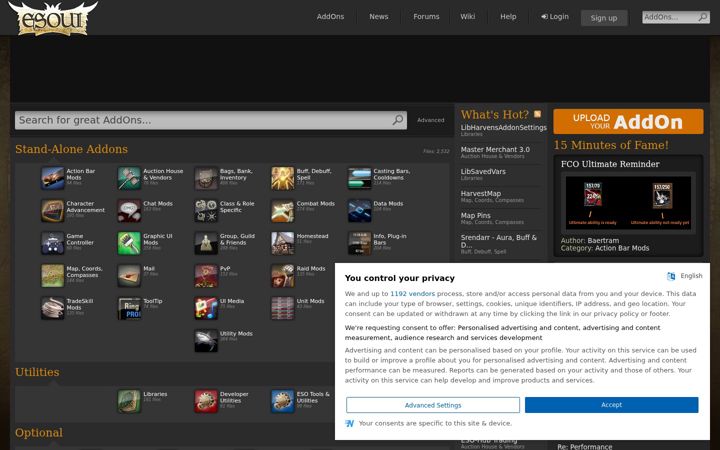Open the Developer Utilities gear icon
This screenshot has width=720, height=450.
(x=206, y=402)
